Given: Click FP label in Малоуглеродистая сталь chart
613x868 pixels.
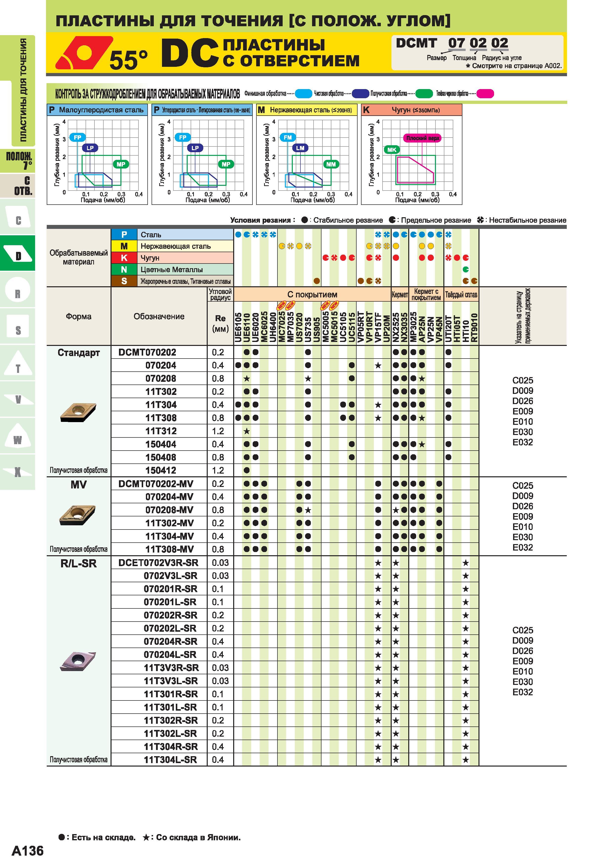Looking at the screenshot, I should click(x=77, y=137).
